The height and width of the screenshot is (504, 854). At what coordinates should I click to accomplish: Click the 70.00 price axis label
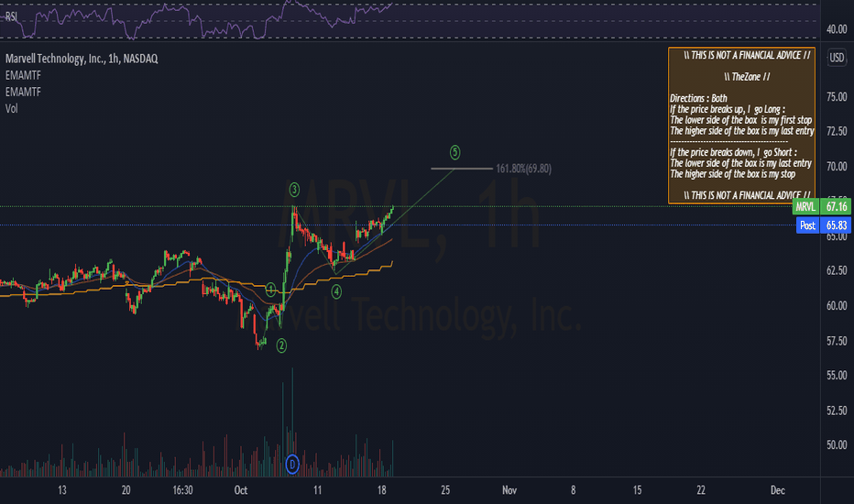click(x=837, y=167)
